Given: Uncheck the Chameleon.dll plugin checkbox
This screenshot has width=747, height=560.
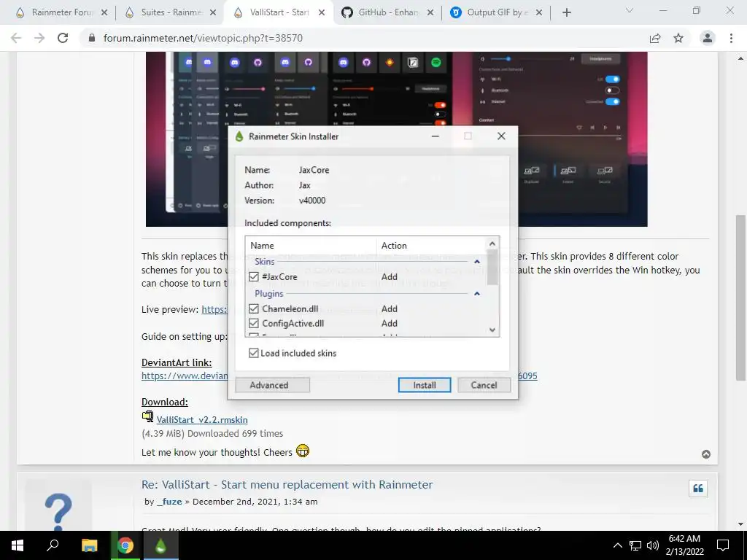Looking at the screenshot, I should tap(253, 308).
